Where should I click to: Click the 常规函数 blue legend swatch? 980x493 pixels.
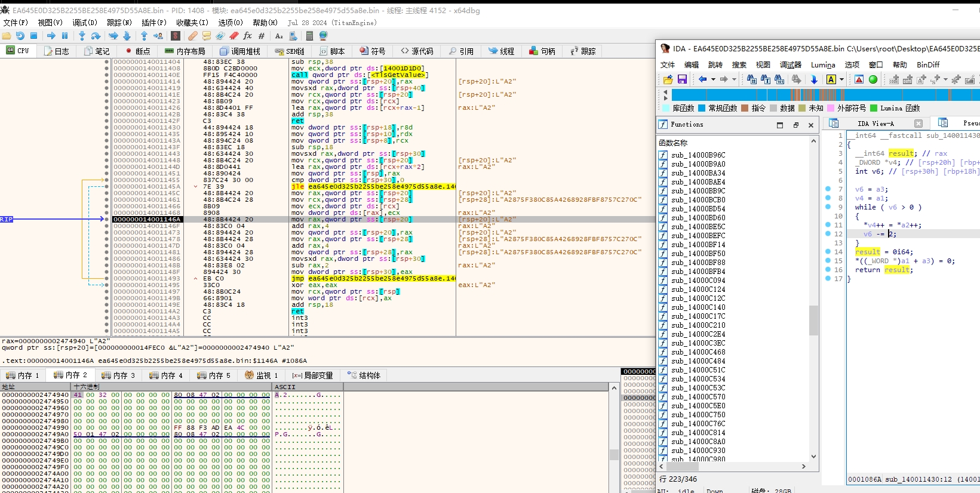click(702, 108)
